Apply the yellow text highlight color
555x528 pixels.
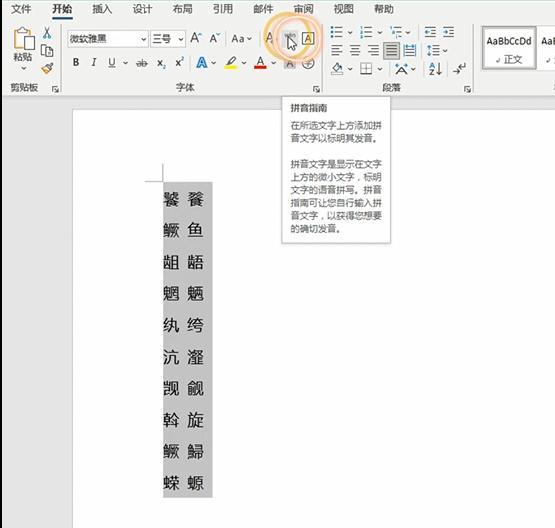[231, 63]
